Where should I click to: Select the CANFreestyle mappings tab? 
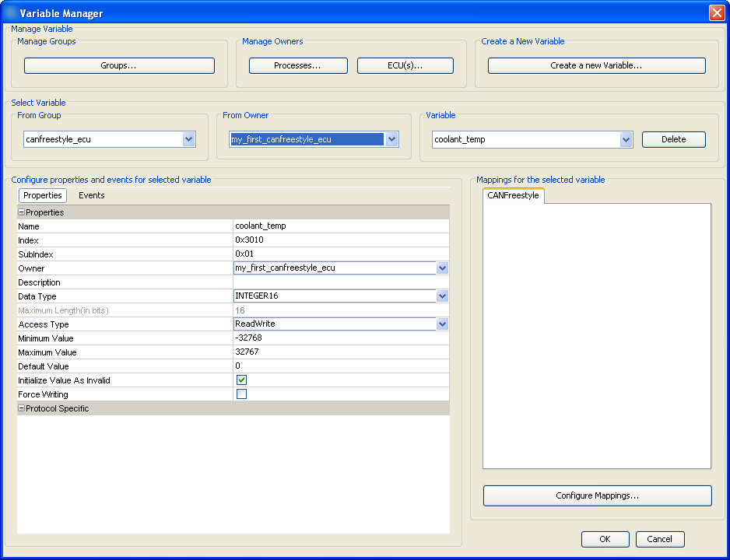pos(514,195)
